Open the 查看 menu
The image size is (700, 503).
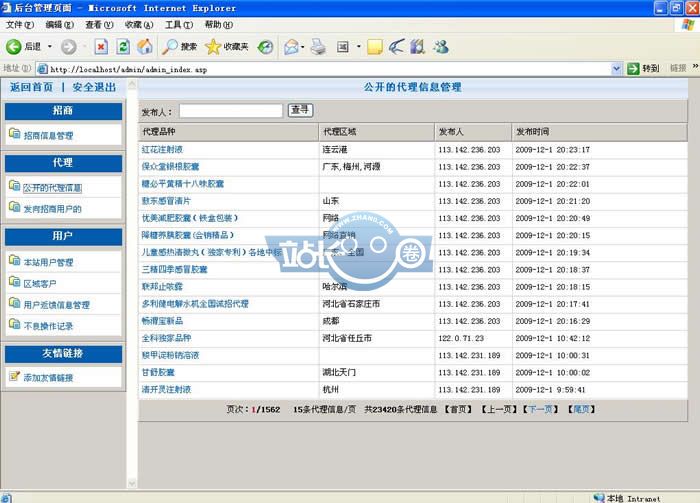(99, 25)
